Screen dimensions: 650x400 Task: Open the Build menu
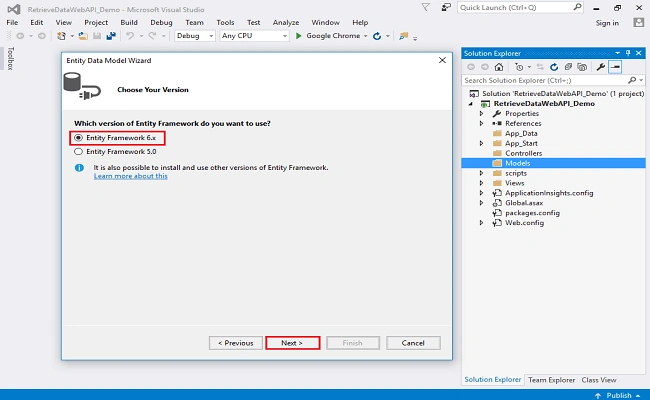129,22
